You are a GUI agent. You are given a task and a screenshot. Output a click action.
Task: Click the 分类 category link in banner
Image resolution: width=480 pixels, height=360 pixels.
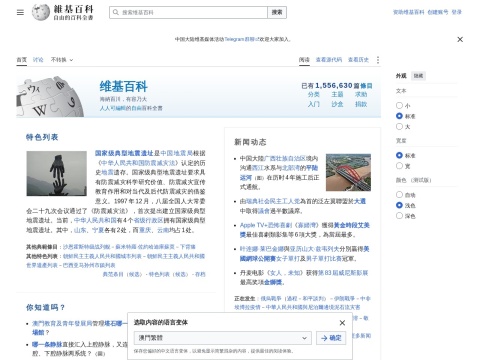pos(314,94)
